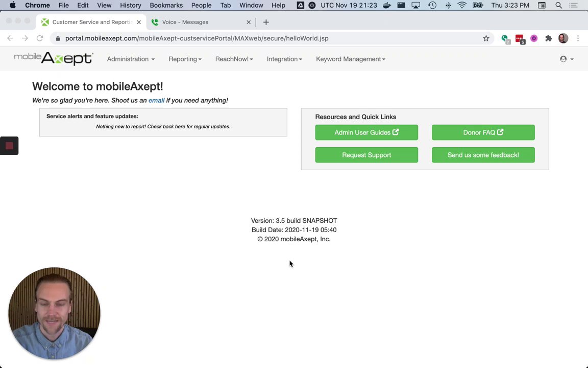Viewport: 588px width, 368px height.
Task: Select the Customer Service and Reporting tab
Action: 91,22
